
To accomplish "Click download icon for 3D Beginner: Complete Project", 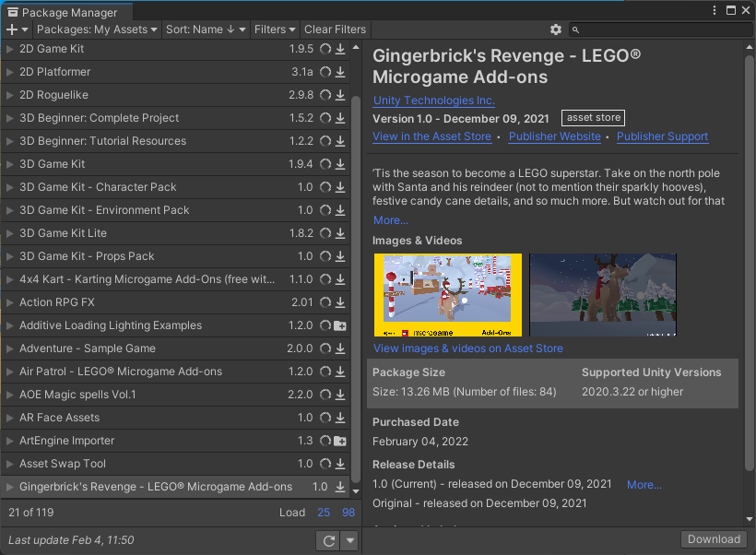I will pos(340,118).
